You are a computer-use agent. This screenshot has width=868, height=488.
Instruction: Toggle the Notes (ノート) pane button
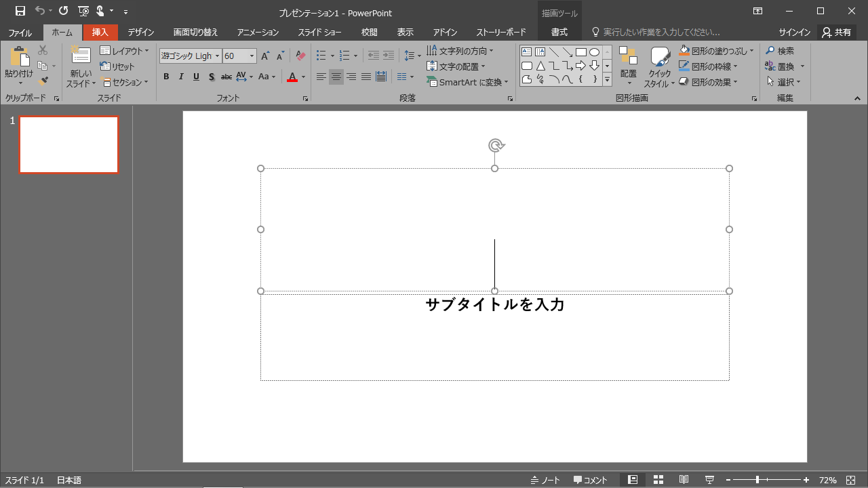[x=546, y=480]
